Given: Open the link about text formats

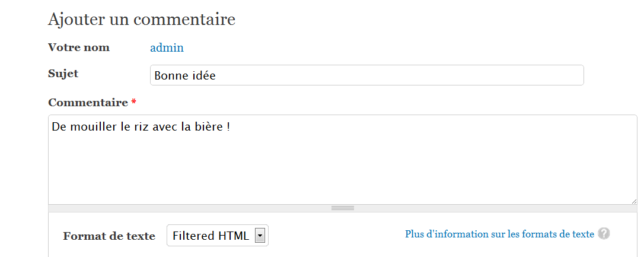Looking at the screenshot, I should coord(499,234).
